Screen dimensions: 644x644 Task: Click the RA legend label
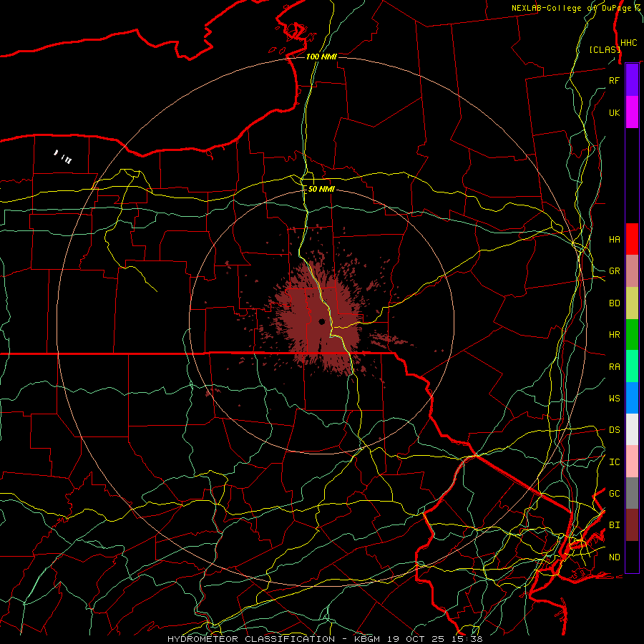point(614,367)
